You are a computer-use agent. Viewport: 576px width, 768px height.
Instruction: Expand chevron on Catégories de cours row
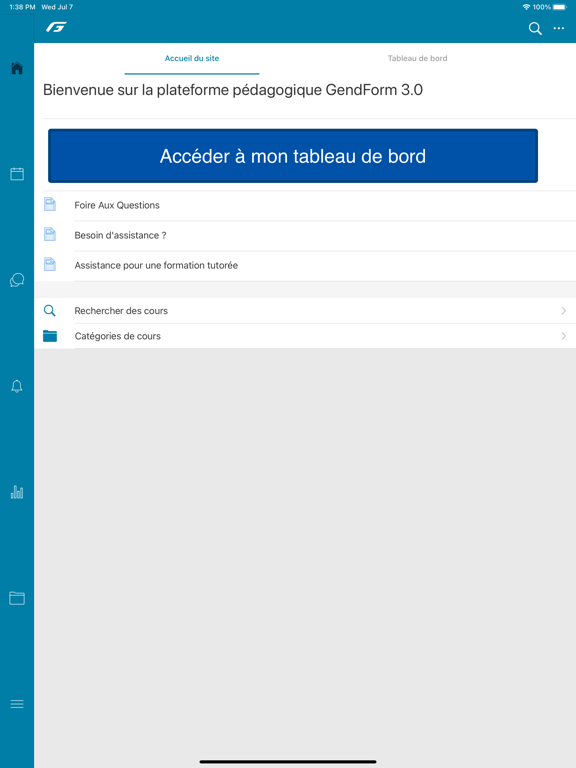563,336
